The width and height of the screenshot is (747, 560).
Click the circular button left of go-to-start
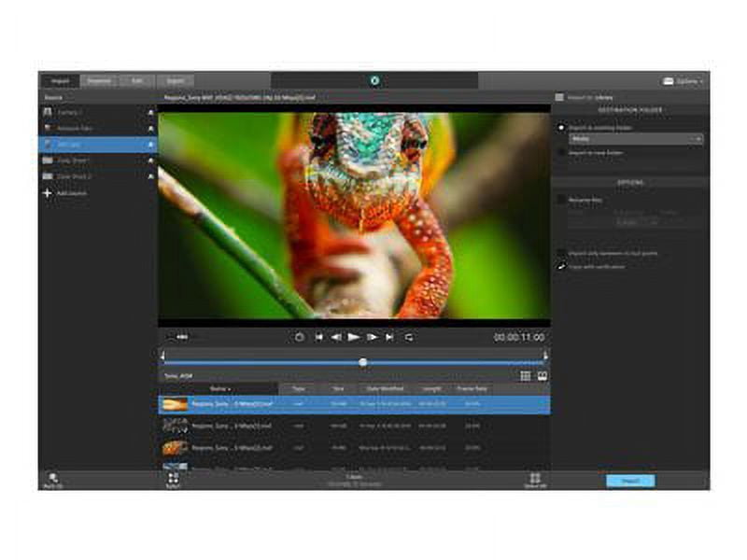pos(299,337)
